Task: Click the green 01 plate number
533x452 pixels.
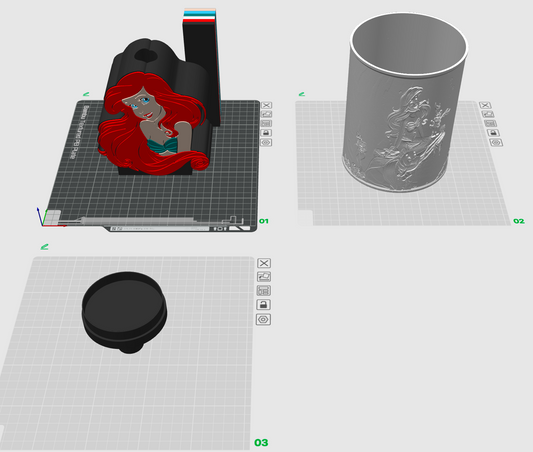Action: tap(264, 221)
